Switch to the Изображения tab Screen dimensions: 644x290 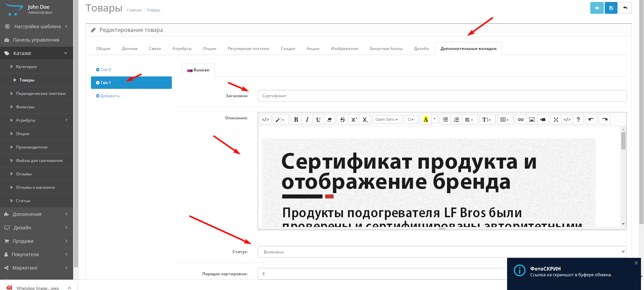(x=345, y=49)
